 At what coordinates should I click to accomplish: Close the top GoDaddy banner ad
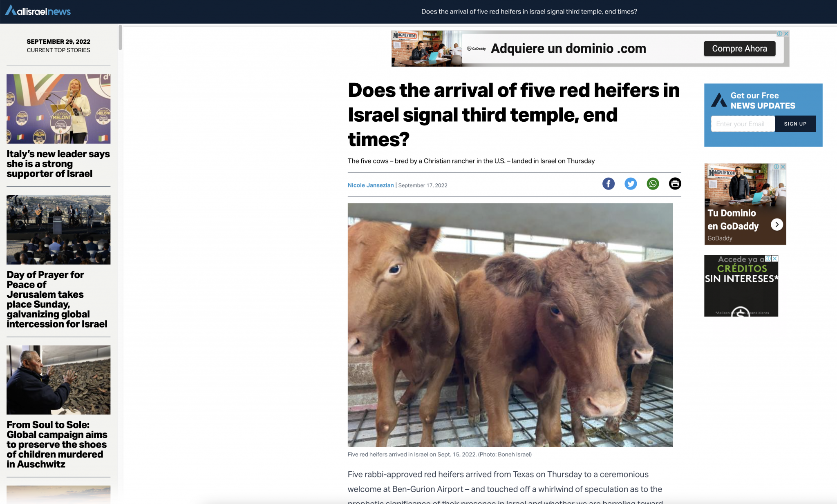(786, 34)
